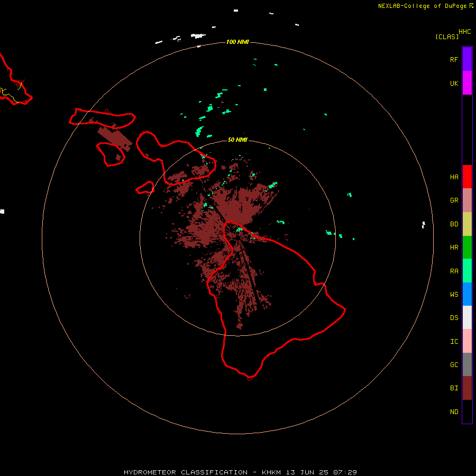
Task: Click the ND legend label
Action: point(454,412)
